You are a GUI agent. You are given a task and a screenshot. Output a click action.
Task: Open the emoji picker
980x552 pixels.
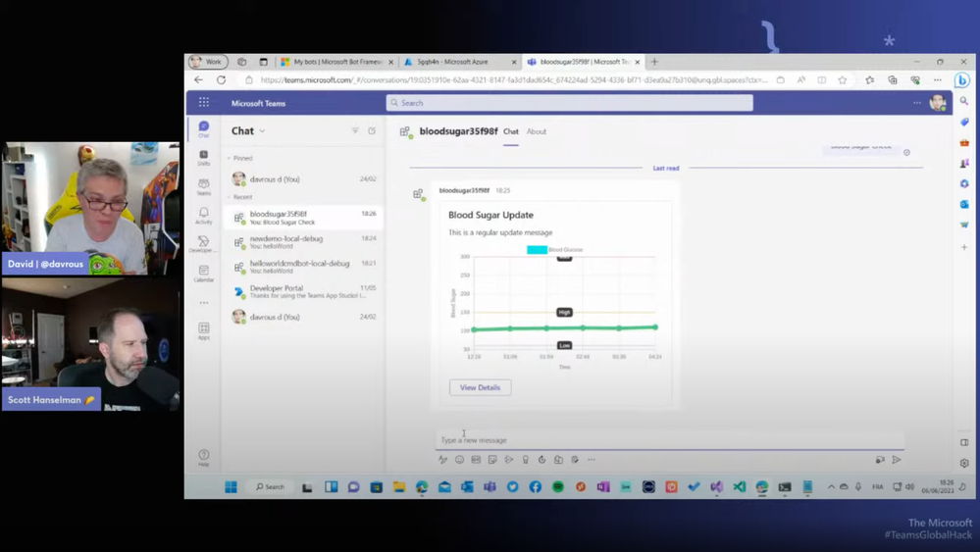pyautogui.click(x=459, y=460)
